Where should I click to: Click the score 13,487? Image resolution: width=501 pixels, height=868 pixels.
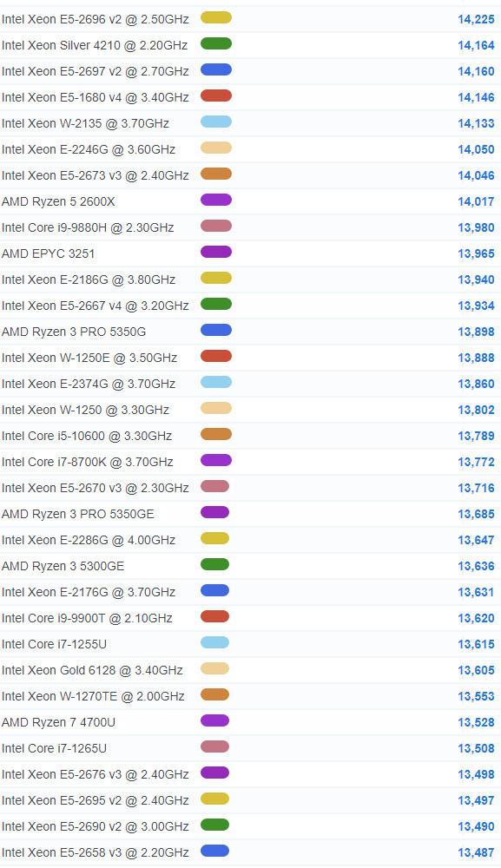point(476,852)
